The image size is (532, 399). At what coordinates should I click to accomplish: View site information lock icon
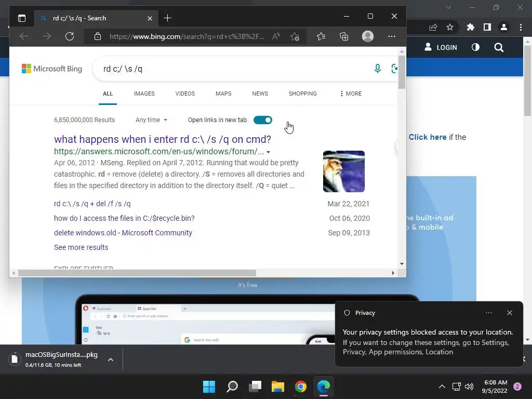pos(97,36)
